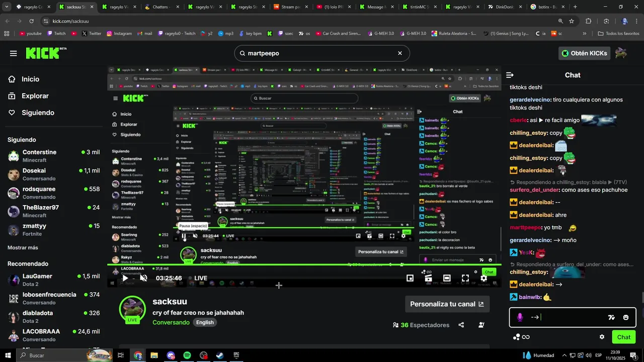Click the share stream icon
This screenshot has width=644, height=362.
(461, 325)
